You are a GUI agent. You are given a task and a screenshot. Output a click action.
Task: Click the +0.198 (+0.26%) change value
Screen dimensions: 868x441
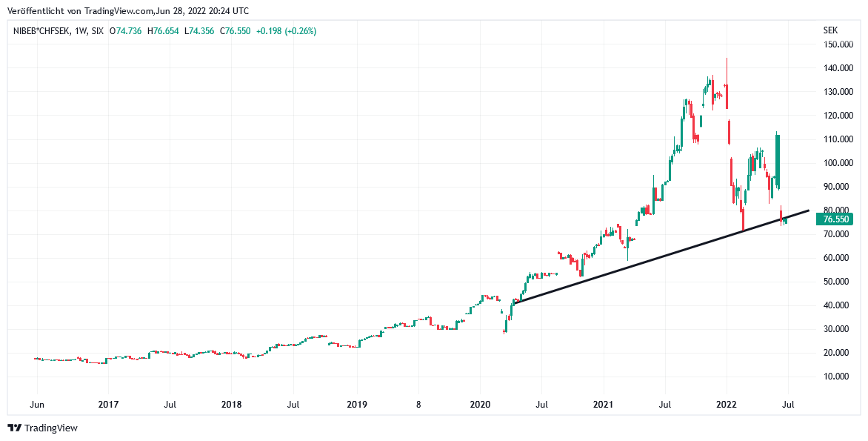[x=286, y=31]
